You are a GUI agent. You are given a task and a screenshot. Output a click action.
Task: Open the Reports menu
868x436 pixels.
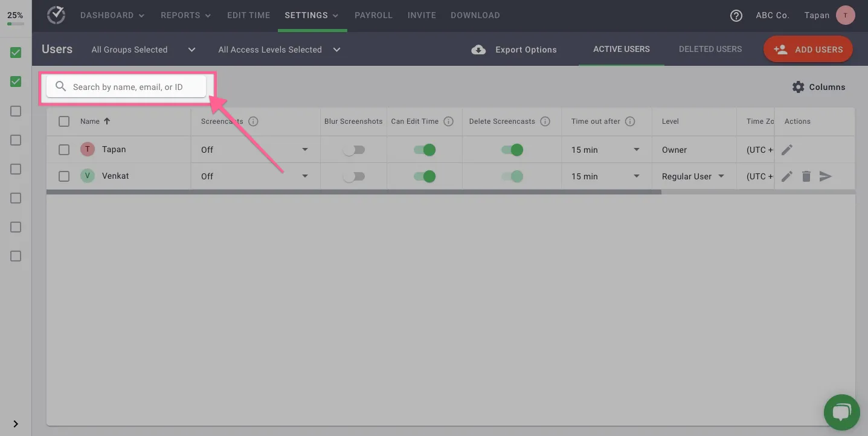(x=186, y=15)
